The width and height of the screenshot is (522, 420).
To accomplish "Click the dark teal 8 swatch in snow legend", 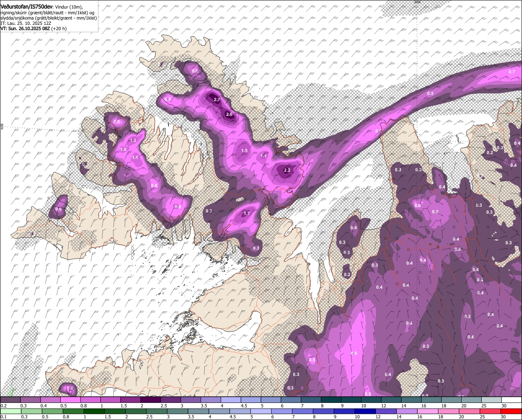I will (x=331, y=400).
